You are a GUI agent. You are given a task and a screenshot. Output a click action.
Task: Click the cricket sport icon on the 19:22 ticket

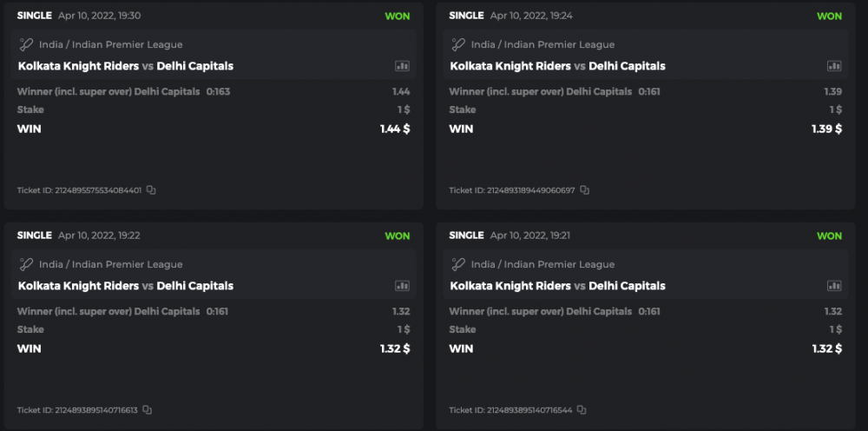point(26,264)
